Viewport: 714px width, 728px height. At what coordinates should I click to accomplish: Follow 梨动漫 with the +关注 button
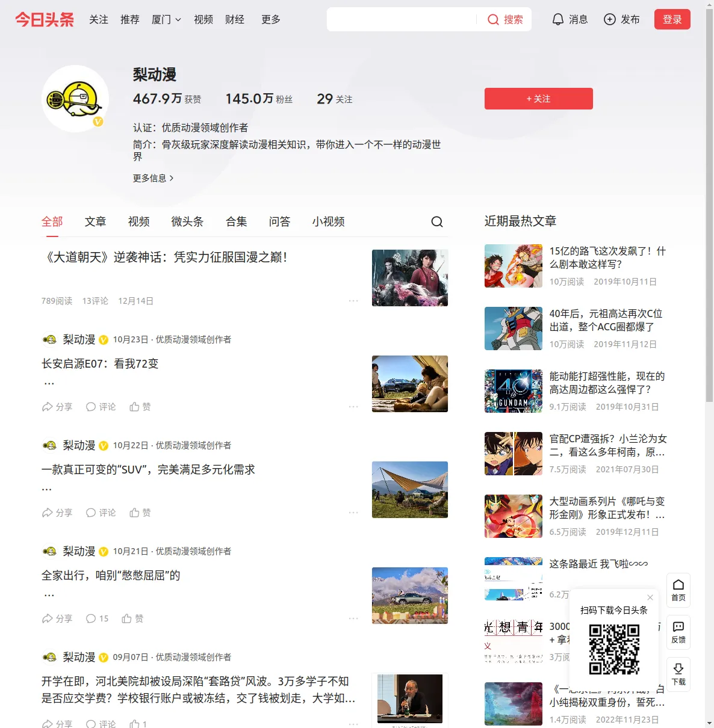[538, 99]
